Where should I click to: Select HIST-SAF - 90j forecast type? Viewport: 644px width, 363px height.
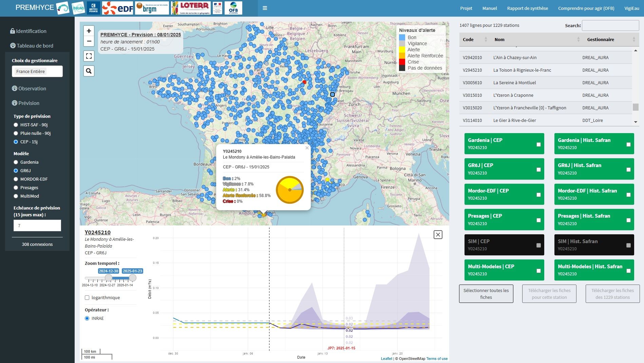(16, 125)
